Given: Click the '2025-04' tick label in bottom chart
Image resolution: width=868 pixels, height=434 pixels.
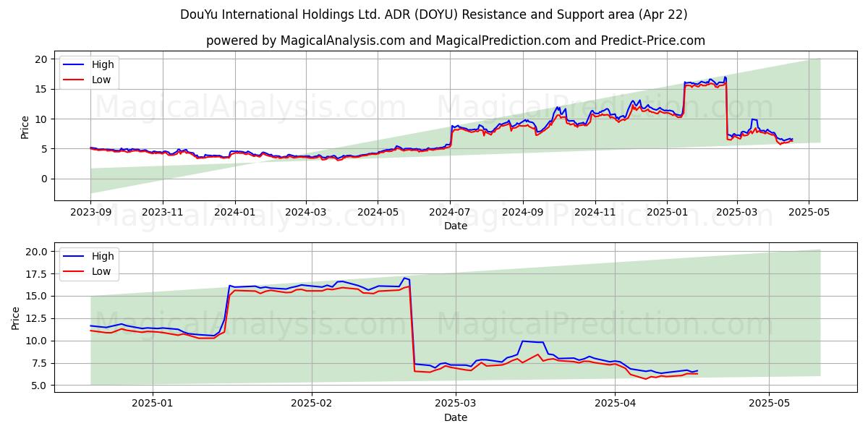Looking at the screenshot, I should [x=614, y=404].
